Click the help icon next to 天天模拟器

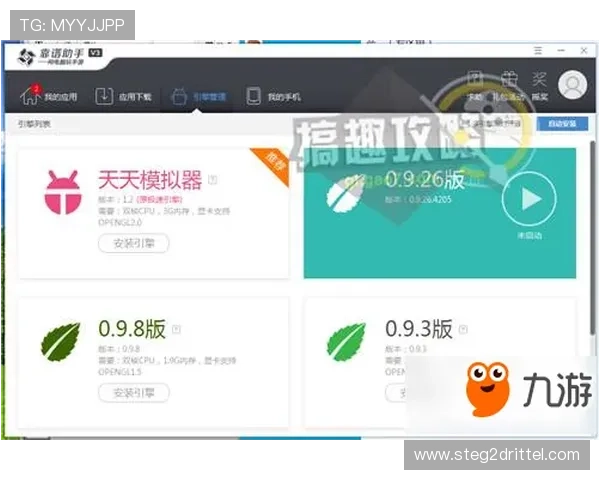click(212, 180)
